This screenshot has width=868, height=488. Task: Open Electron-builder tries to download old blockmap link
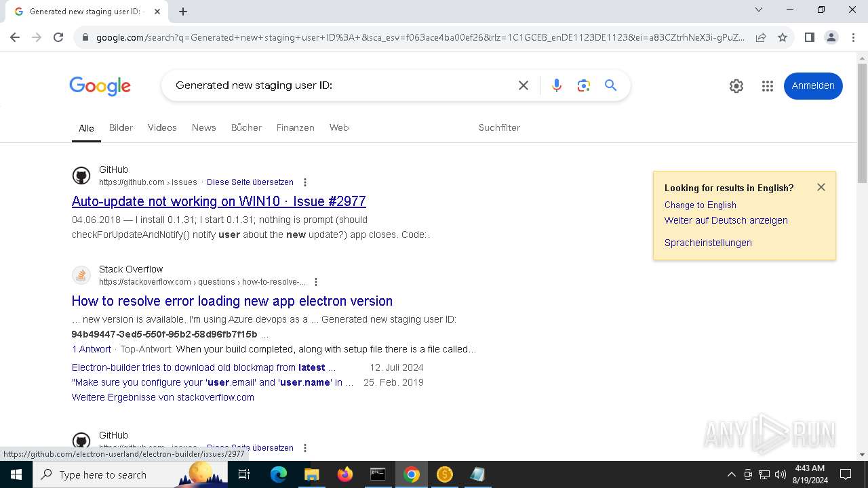tap(203, 367)
